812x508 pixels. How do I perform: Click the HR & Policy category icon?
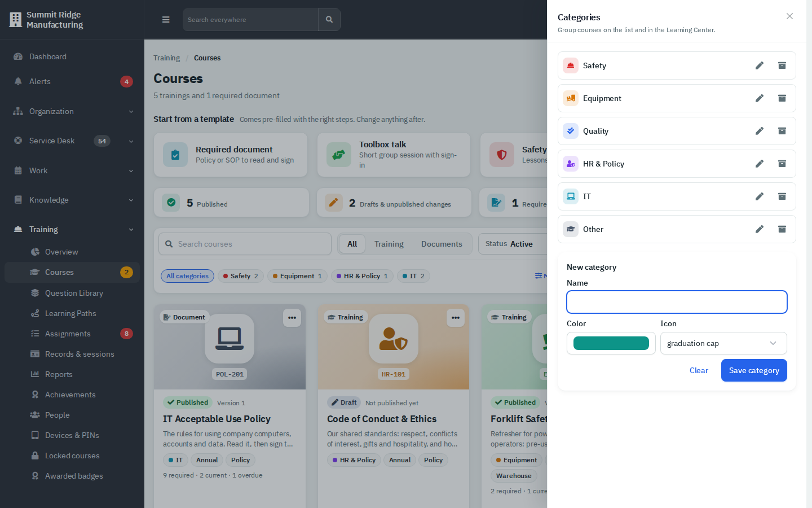coord(571,164)
